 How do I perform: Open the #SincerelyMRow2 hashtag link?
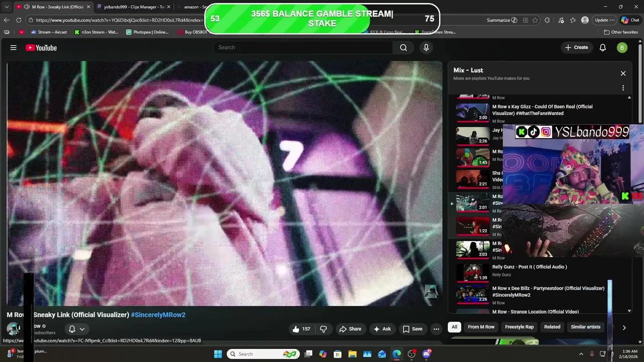tap(158, 315)
